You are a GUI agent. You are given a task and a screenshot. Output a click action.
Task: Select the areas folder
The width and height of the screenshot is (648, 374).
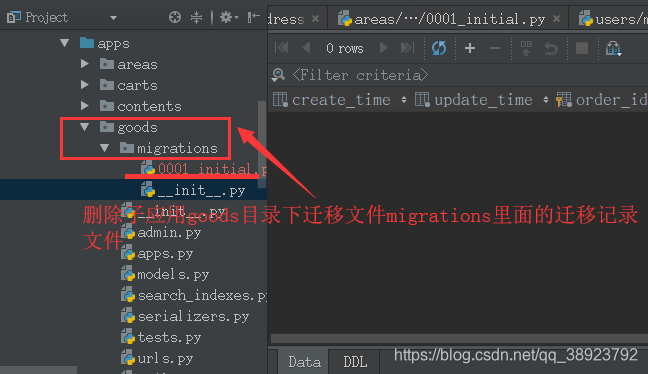tap(129, 64)
